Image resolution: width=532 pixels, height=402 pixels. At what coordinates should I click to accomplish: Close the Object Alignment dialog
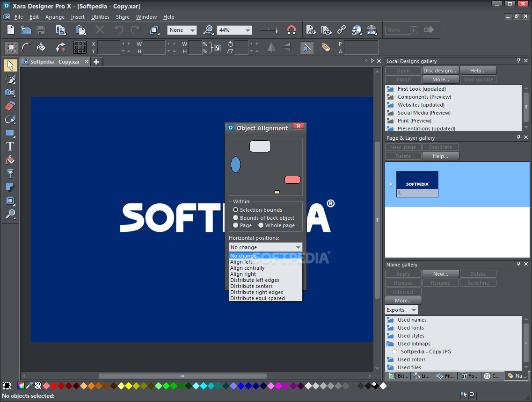(x=299, y=126)
